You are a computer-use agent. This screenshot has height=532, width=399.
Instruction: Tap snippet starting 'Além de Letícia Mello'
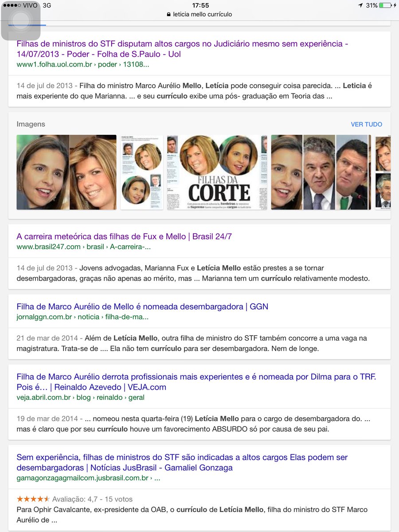point(192,343)
